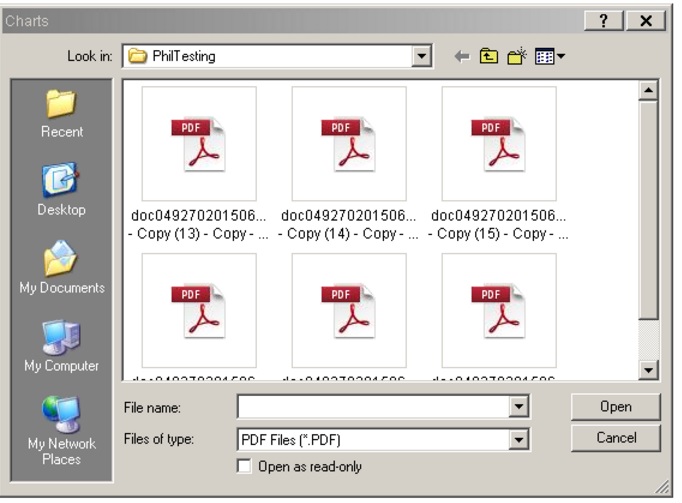Screen dimensions: 682x503
Task: Go back to last folder visited
Action: pos(463,57)
